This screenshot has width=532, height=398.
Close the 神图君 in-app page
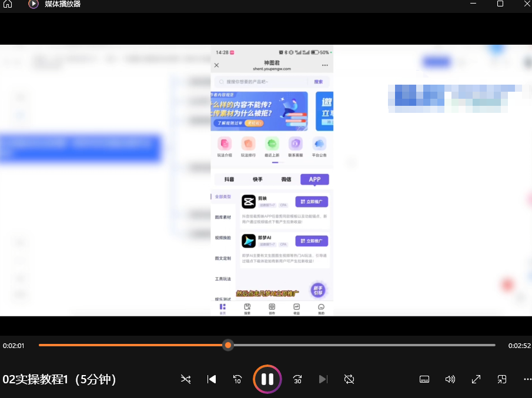(x=216, y=65)
